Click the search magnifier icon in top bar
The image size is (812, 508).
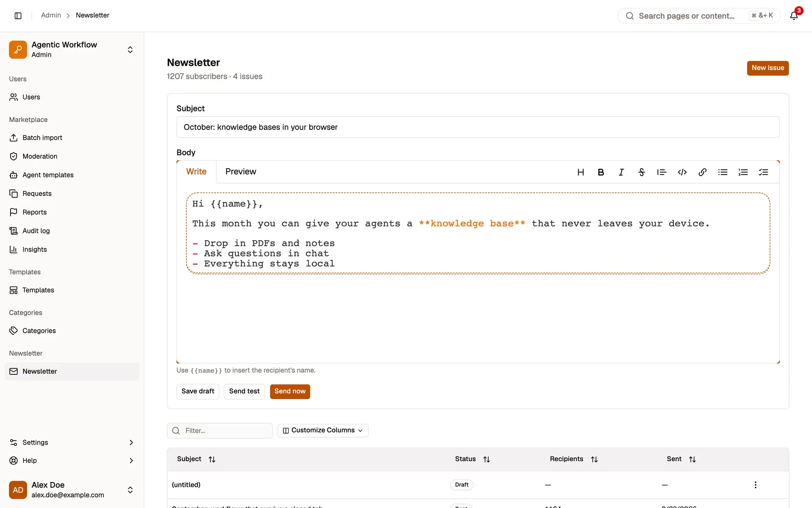click(x=630, y=16)
